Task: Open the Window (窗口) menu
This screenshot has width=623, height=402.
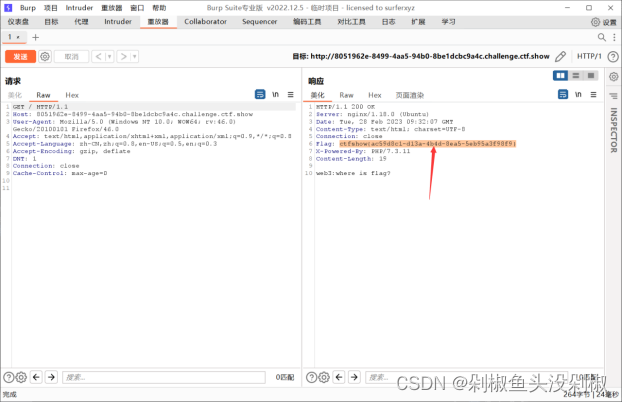Action: 137,8
